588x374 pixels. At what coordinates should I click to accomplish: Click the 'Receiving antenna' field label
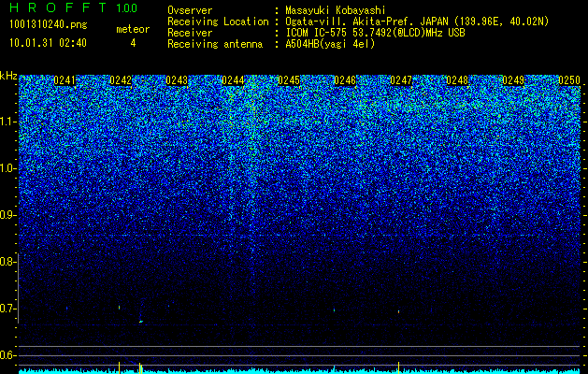point(215,44)
